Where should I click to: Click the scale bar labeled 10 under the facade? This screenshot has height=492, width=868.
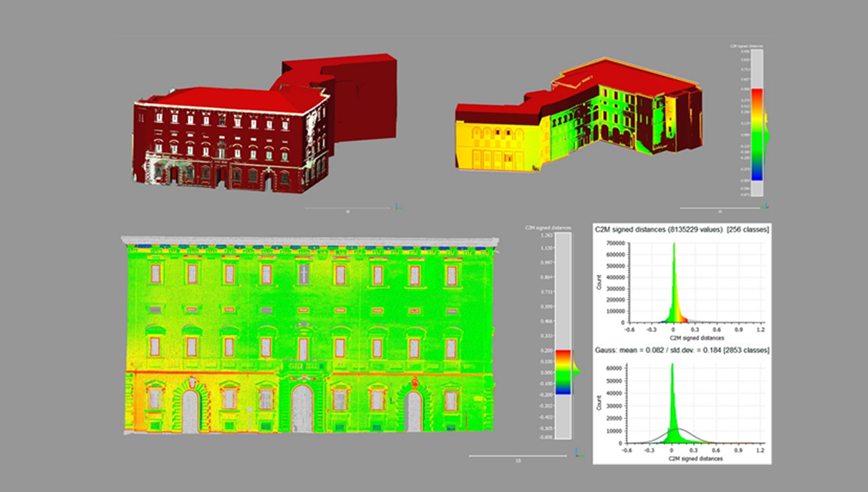[x=517, y=455]
